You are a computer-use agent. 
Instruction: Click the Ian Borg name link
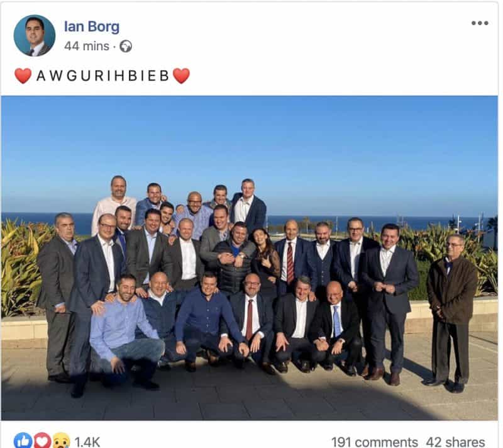point(92,26)
